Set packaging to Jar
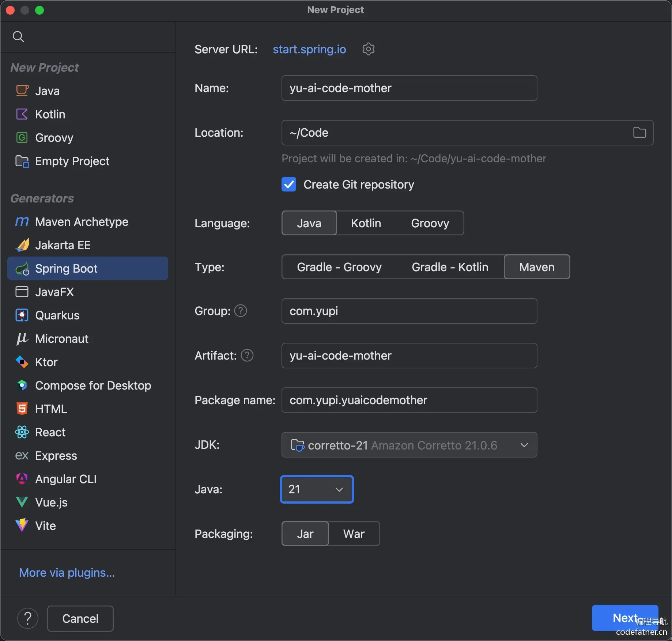 (x=305, y=534)
